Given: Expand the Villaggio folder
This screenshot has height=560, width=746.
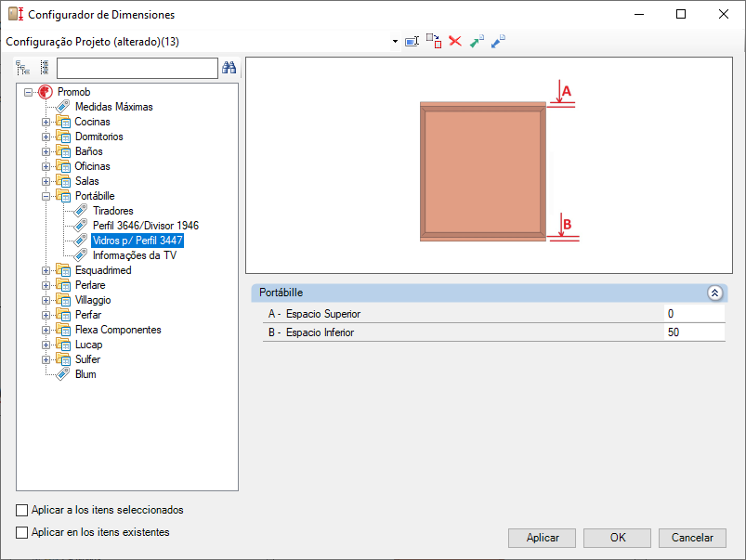Looking at the screenshot, I should tap(46, 300).
